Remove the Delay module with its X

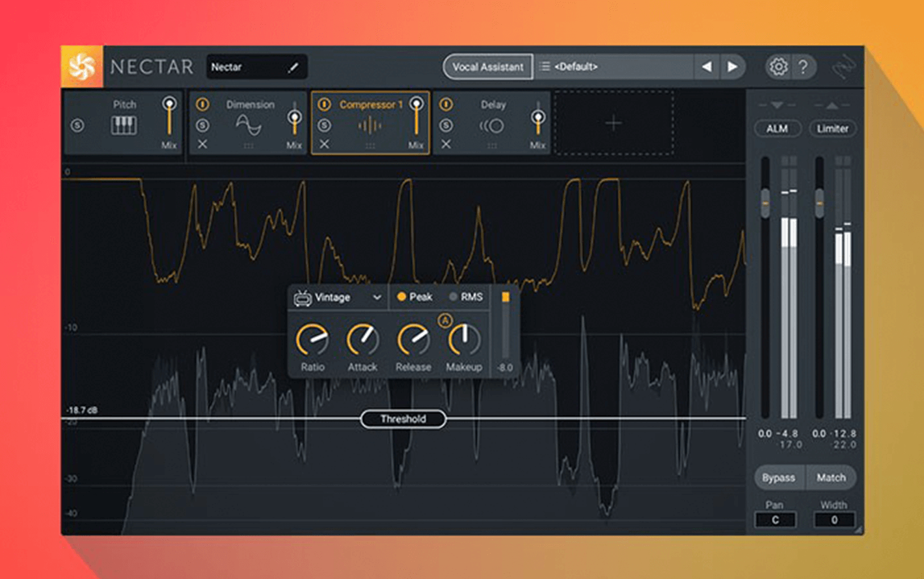click(446, 144)
